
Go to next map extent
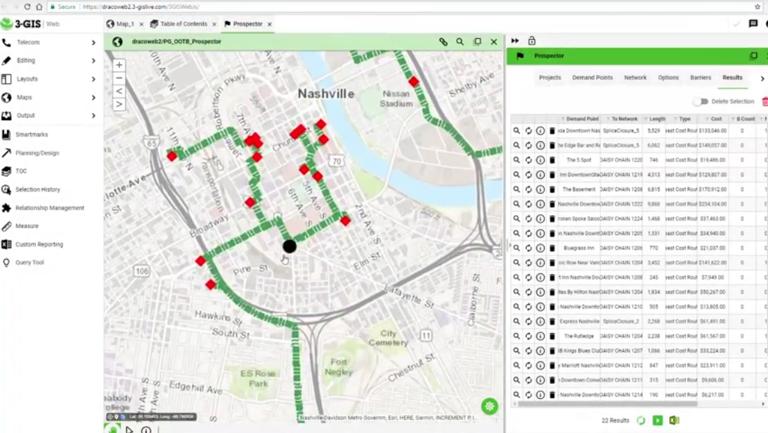click(x=119, y=104)
